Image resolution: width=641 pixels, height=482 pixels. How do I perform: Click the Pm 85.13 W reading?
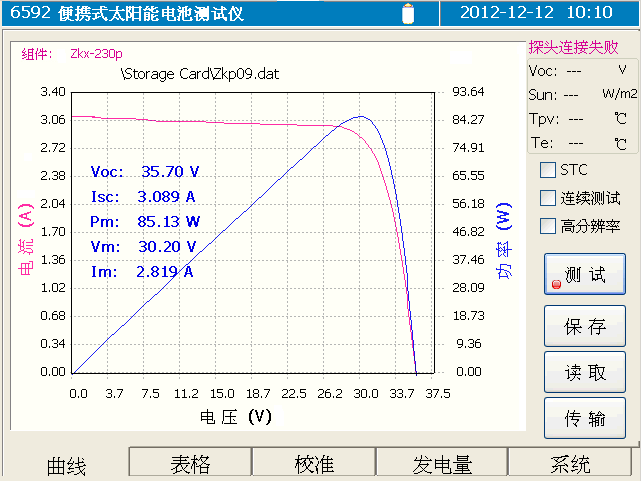click(145, 221)
